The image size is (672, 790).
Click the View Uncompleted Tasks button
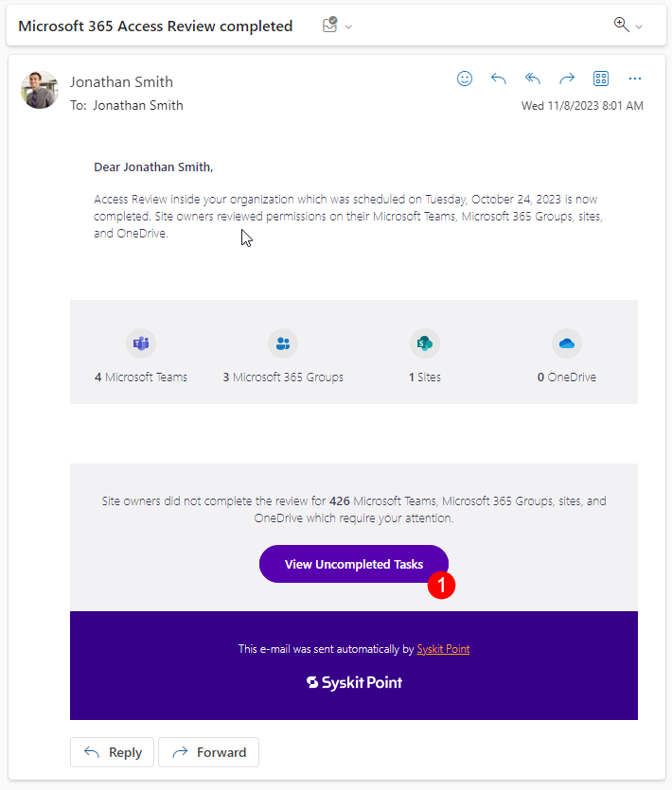click(x=353, y=563)
